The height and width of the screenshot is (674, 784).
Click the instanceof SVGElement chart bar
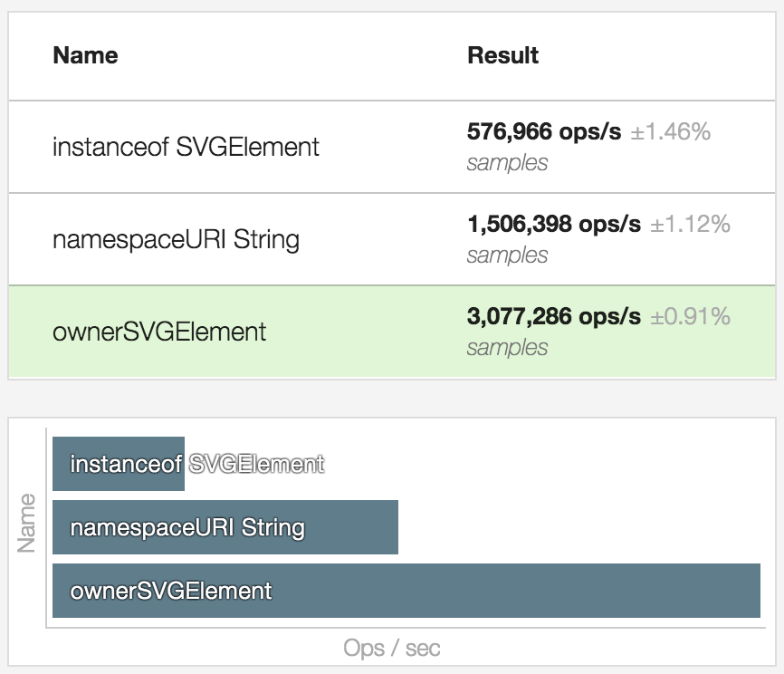(119, 464)
